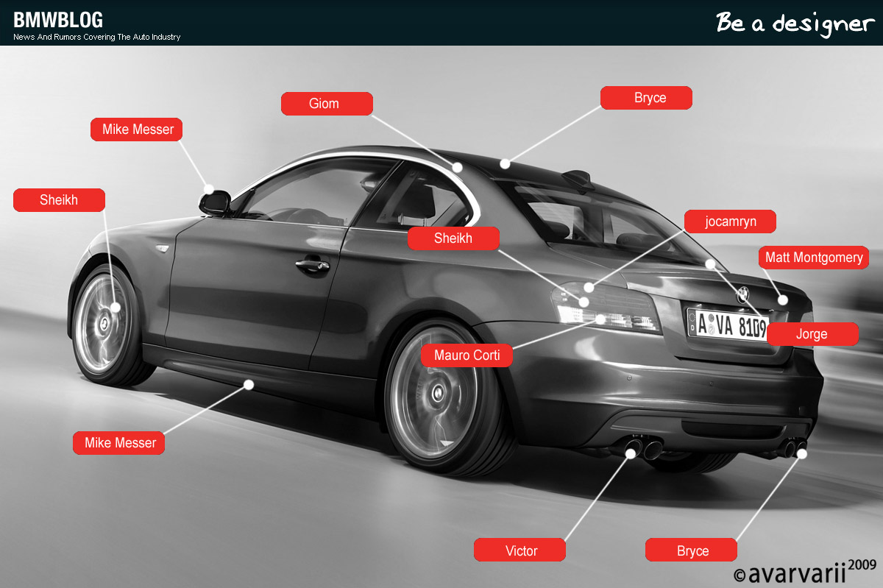The image size is (883, 588).
Task: Click the BMW roundel emblem on the trunk
Action: [x=742, y=294]
